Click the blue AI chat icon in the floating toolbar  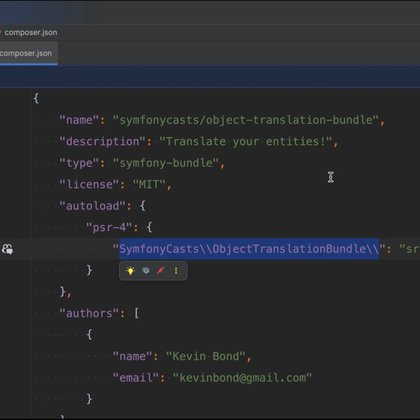point(146,271)
